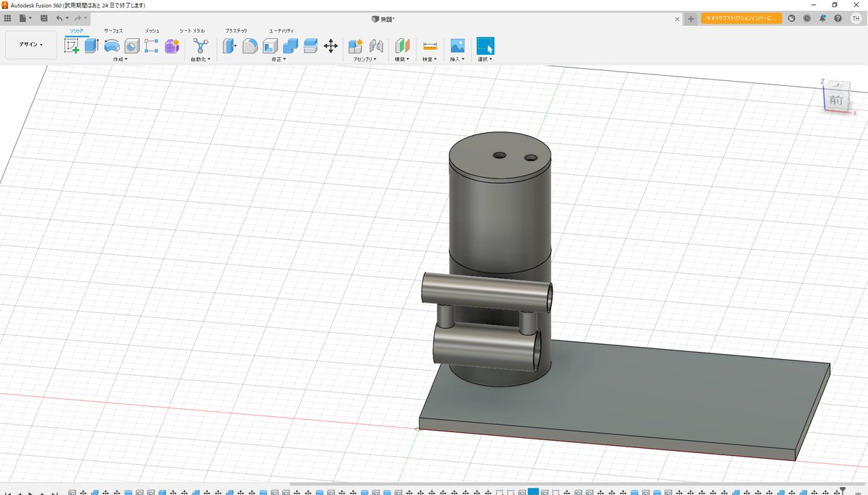Screen dimensions: 868x495
Task: Save the design with the disk icon
Action: [x=44, y=18]
